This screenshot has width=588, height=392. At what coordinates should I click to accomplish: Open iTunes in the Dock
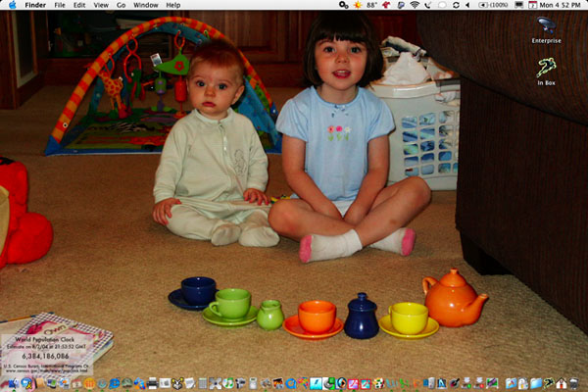click(227, 383)
